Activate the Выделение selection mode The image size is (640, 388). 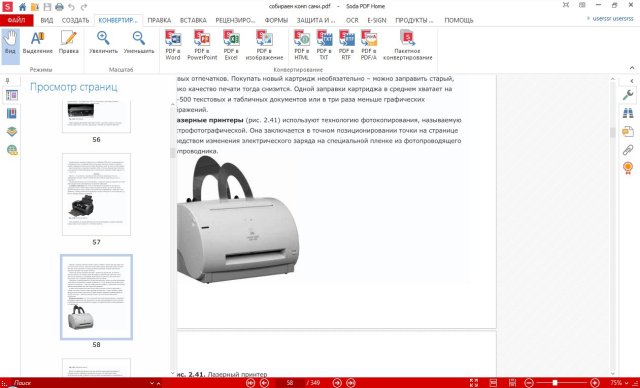pyautogui.click(x=38, y=42)
